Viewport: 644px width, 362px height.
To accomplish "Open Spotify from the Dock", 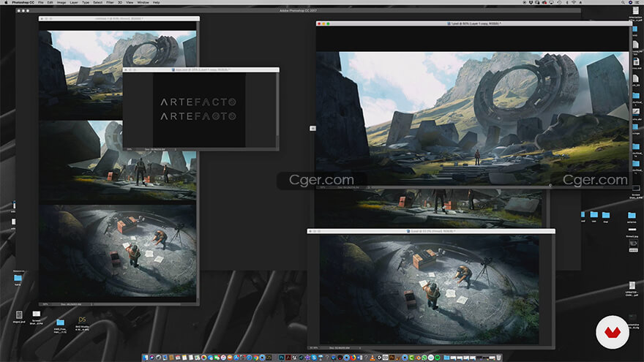I will (437, 358).
